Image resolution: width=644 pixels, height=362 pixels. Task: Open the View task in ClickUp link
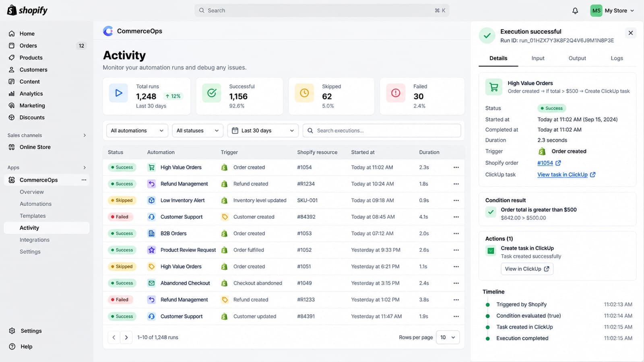(x=562, y=175)
